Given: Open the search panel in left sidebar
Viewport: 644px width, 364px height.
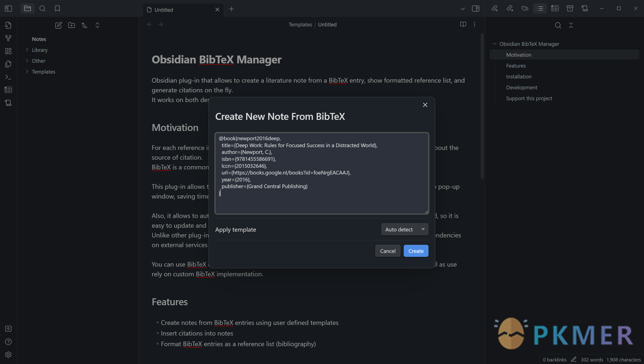Looking at the screenshot, I should (x=43, y=9).
